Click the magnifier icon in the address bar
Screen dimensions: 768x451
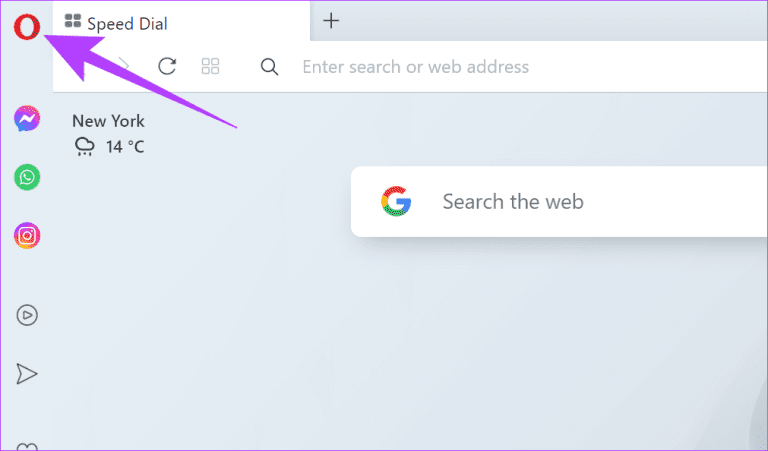click(x=269, y=67)
